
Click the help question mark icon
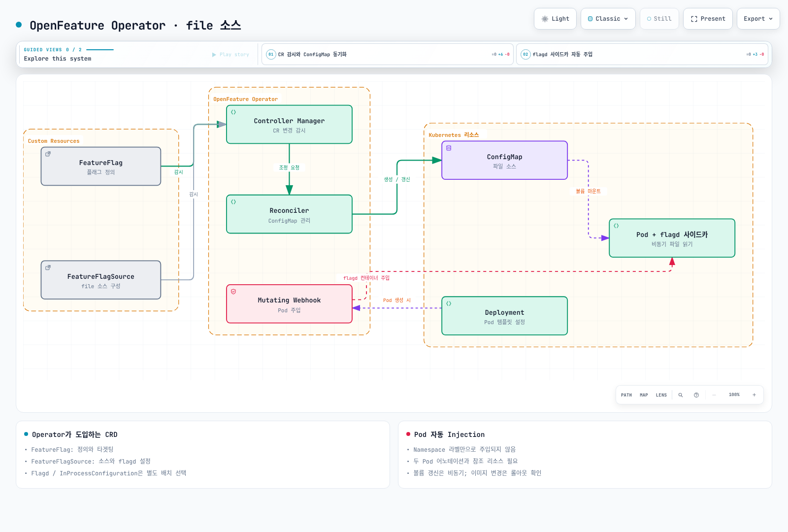(696, 395)
